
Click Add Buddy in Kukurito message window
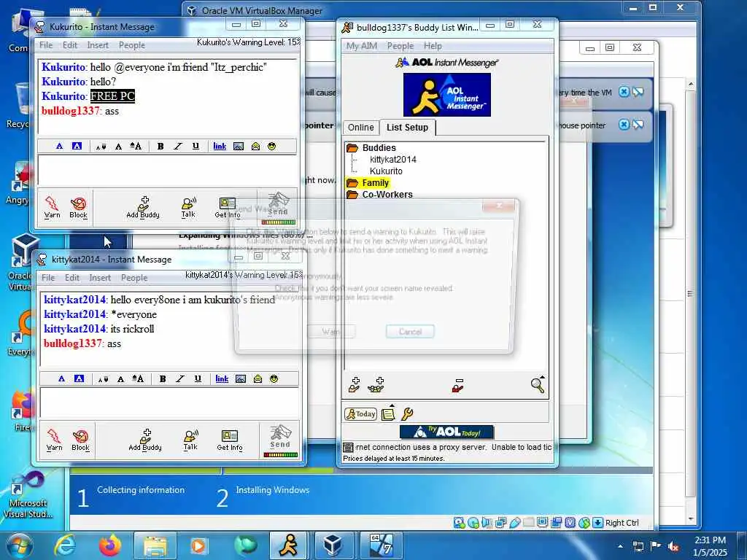tap(143, 208)
